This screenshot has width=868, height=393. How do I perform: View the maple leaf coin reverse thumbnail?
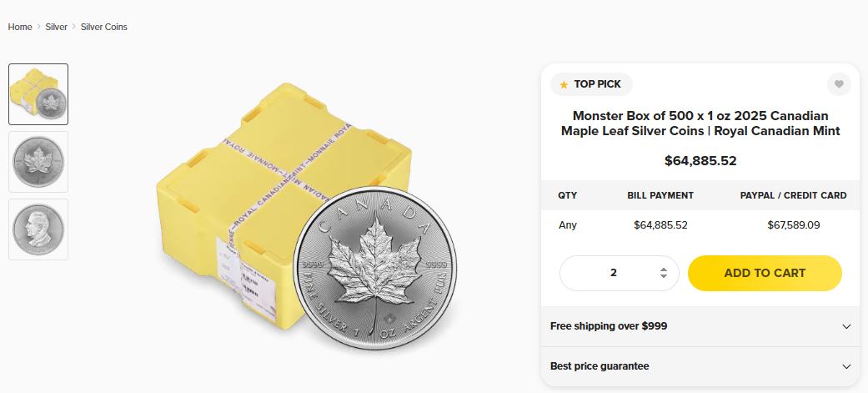(38, 162)
